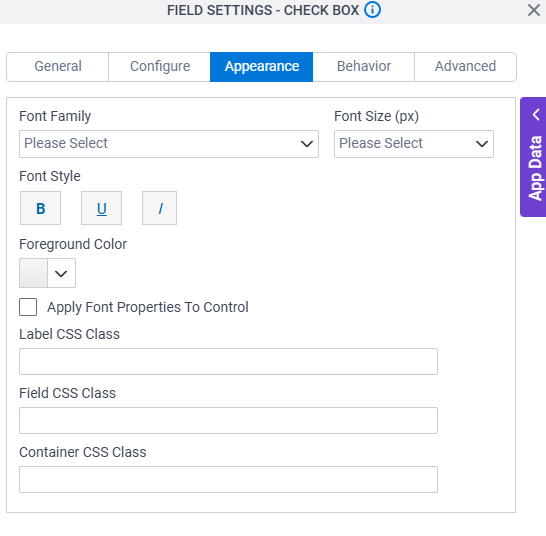Image resolution: width=546 pixels, height=536 pixels.
Task: Expand the Foreground Color picker arrow
Action: pyautogui.click(x=61, y=273)
